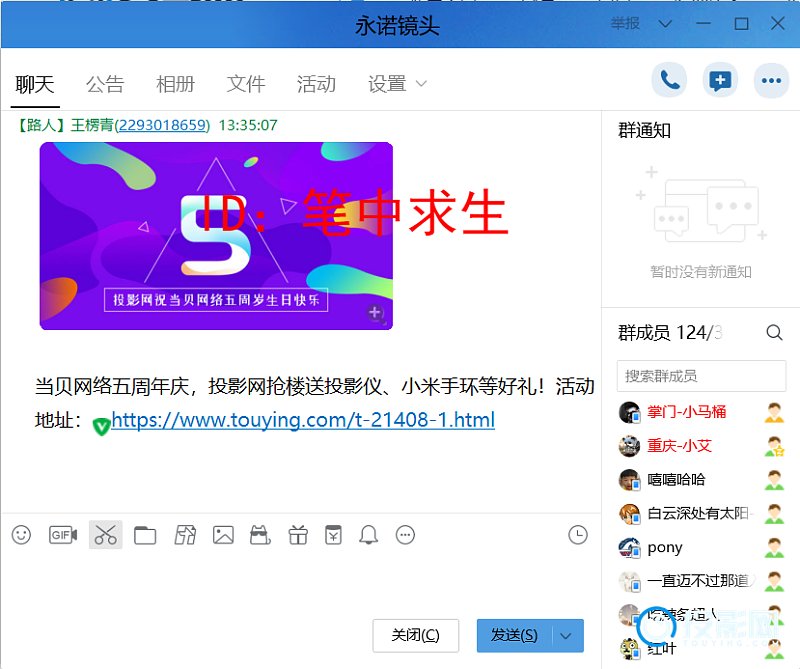Open the 设置 tab
Image resolution: width=800 pixels, height=669 pixels.
[387, 84]
